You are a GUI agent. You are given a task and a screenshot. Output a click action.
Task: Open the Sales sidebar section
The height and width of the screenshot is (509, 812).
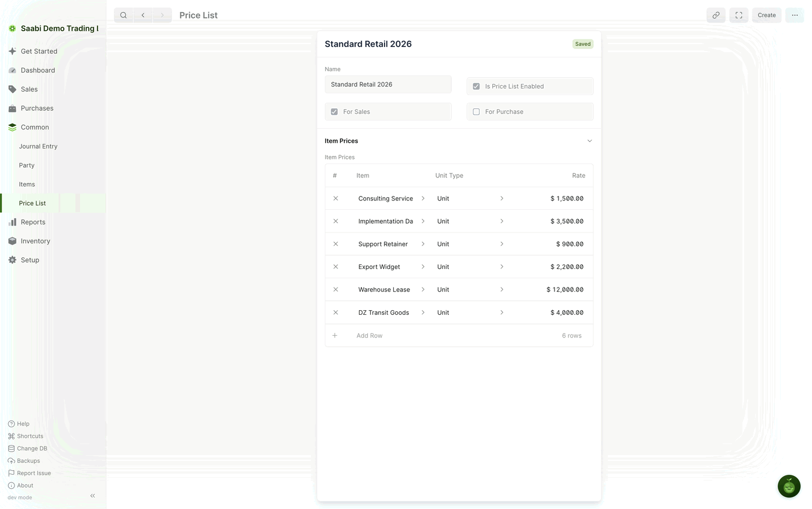[x=53, y=89]
